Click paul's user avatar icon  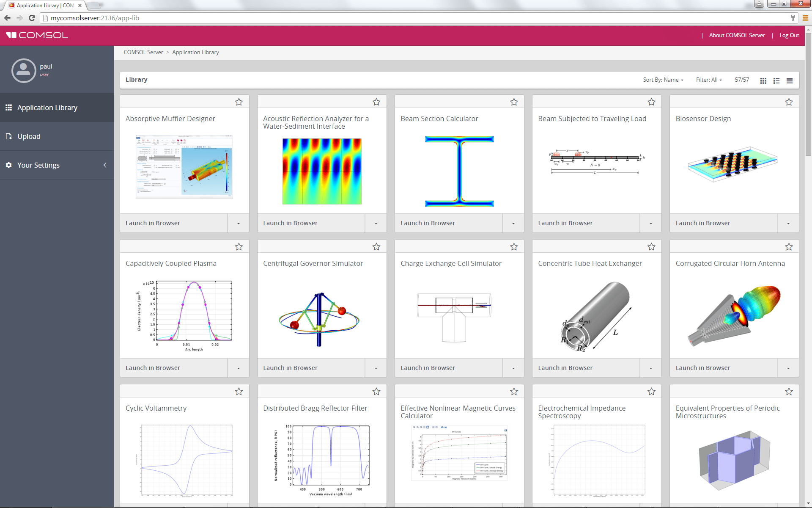click(x=23, y=70)
